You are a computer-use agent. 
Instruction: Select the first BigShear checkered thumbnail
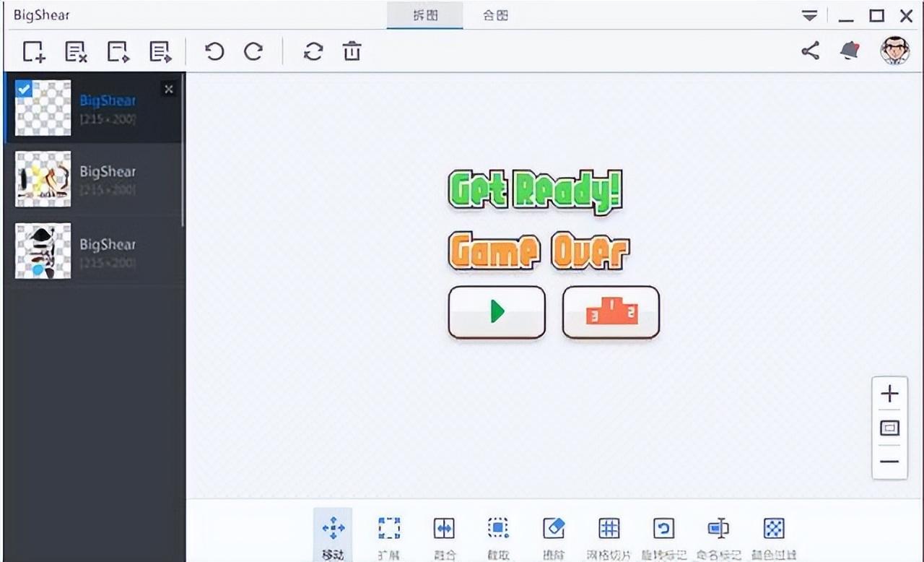pyautogui.click(x=43, y=108)
